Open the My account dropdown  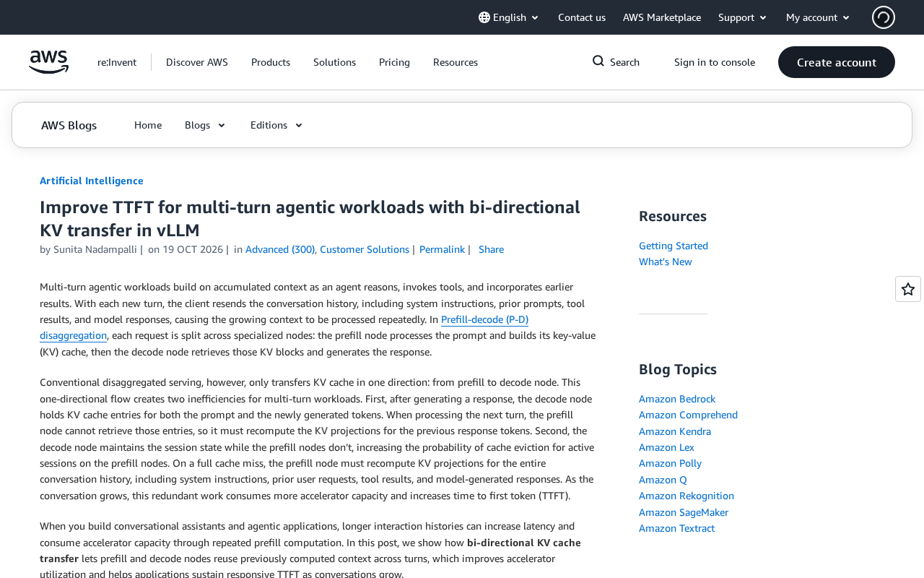(x=818, y=17)
